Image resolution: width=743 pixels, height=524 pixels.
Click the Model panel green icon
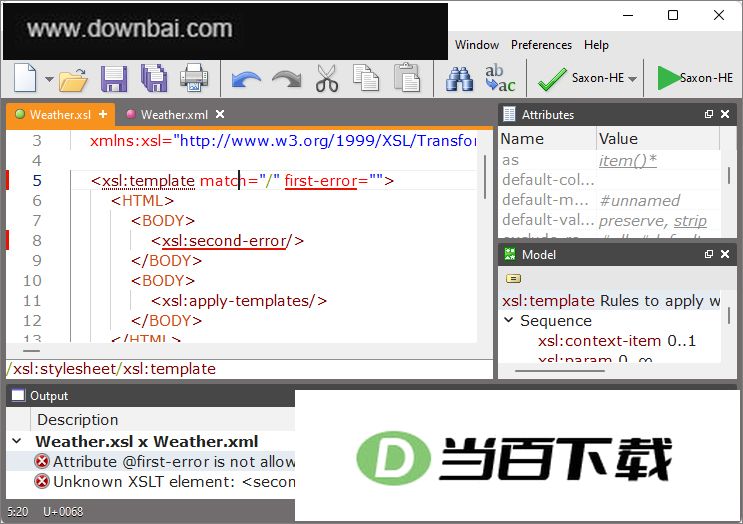click(509, 254)
